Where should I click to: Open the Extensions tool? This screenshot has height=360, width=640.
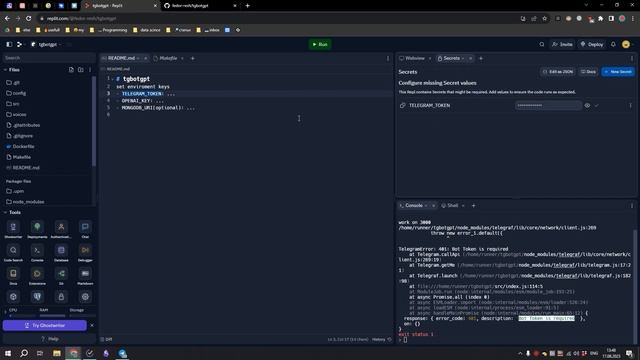[x=37, y=273]
